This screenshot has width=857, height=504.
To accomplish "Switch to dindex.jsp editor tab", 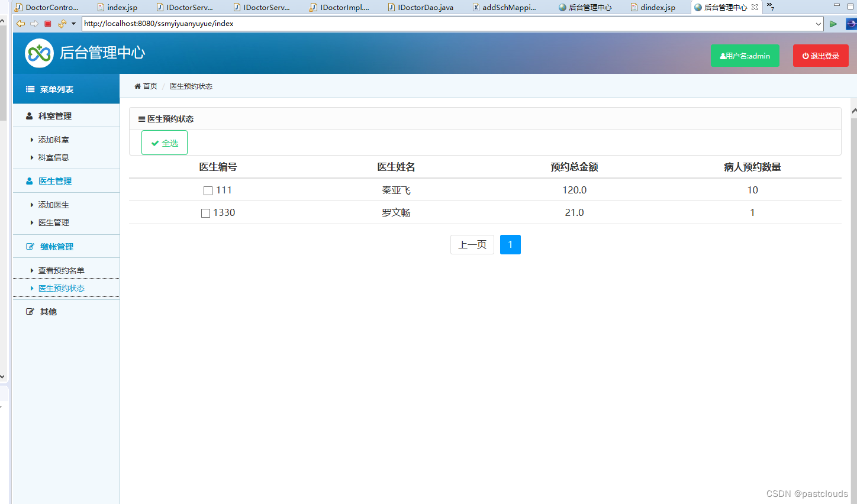I will pos(653,7).
